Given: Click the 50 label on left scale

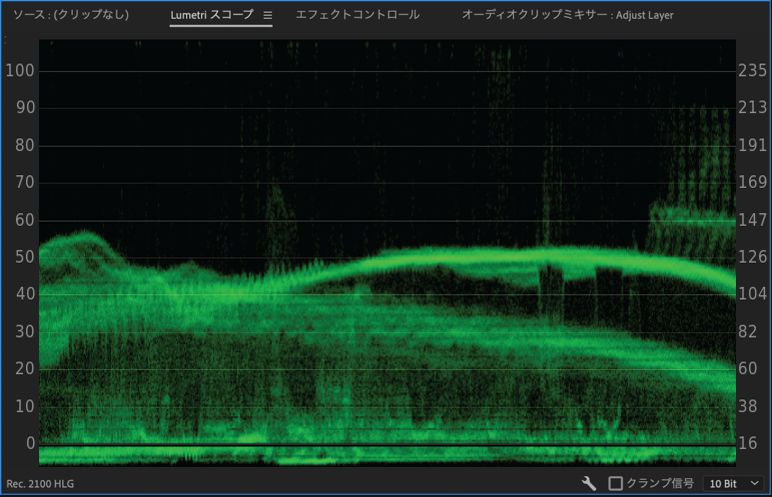Looking at the screenshot, I should point(25,257).
